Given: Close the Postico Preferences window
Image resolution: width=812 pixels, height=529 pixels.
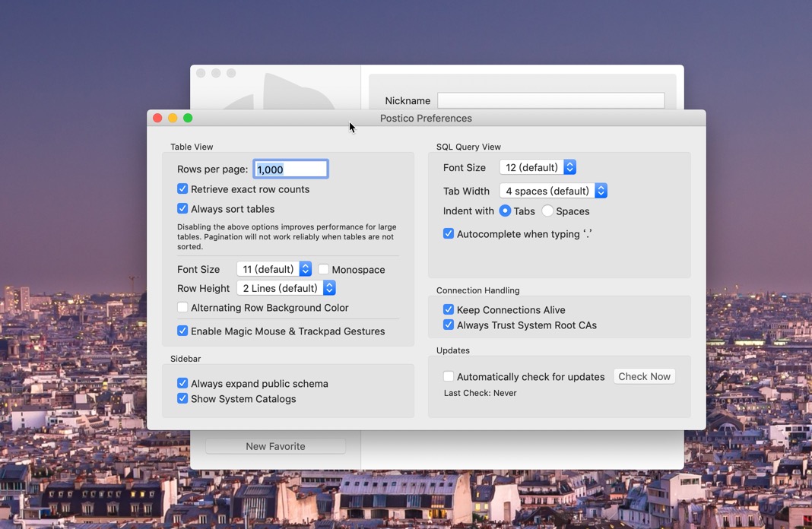Looking at the screenshot, I should (x=157, y=118).
